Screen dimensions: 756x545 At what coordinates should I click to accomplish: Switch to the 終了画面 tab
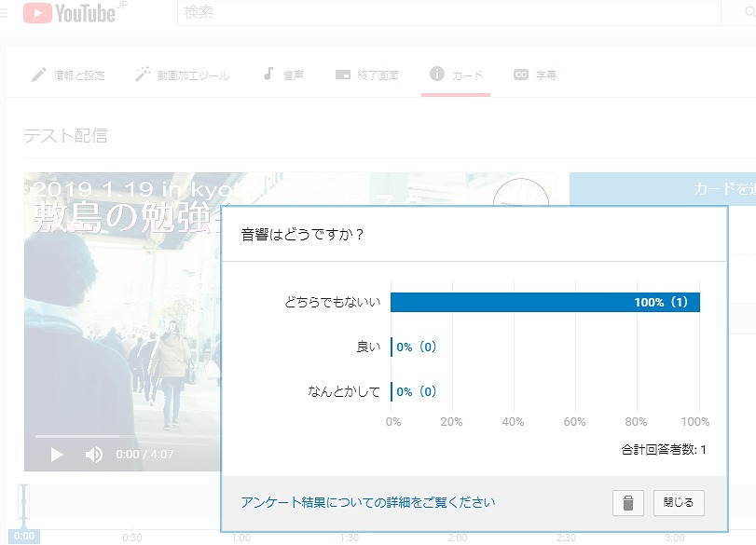(x=366, y=75)
